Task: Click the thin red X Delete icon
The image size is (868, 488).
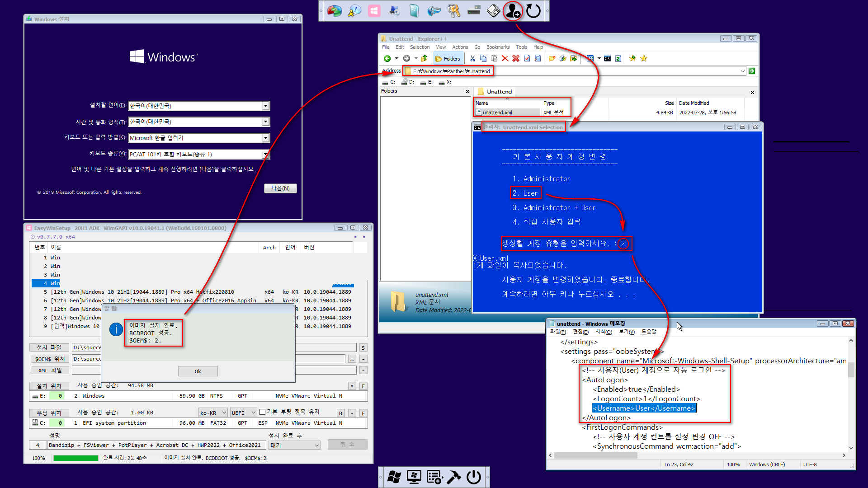Action: pos(505,58)
